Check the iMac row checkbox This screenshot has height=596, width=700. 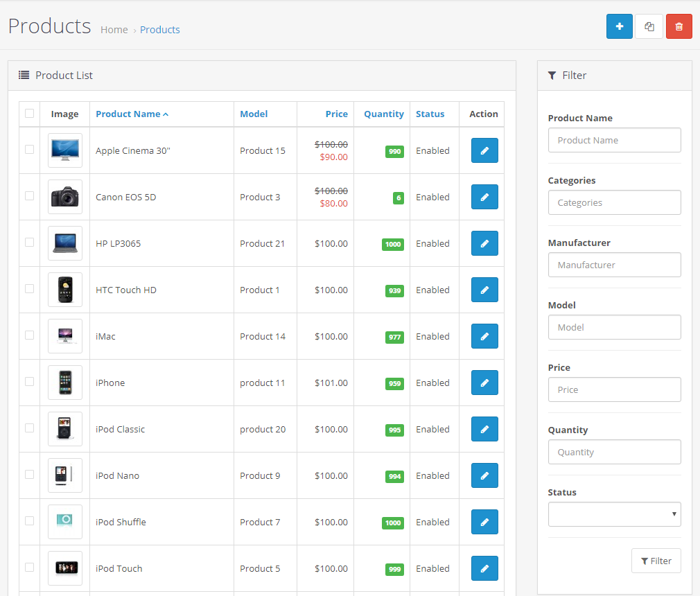(x=30, y=335)
